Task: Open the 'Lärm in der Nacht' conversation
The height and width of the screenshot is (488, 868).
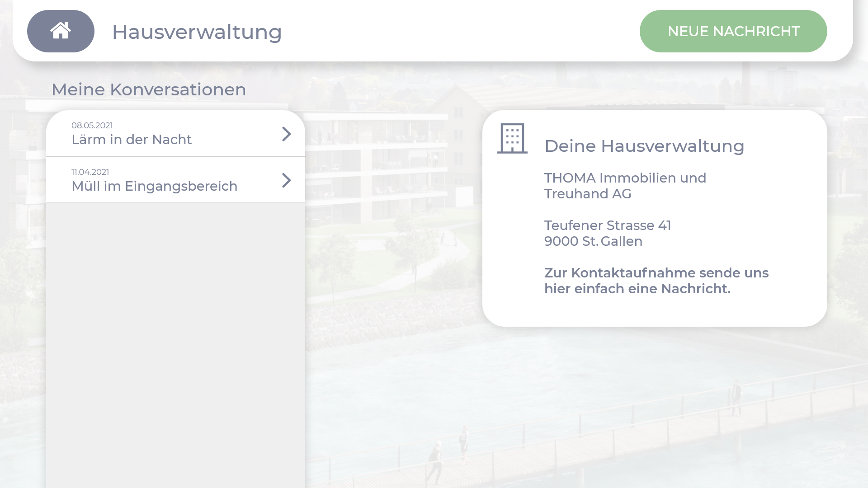Action: point(175,134)
